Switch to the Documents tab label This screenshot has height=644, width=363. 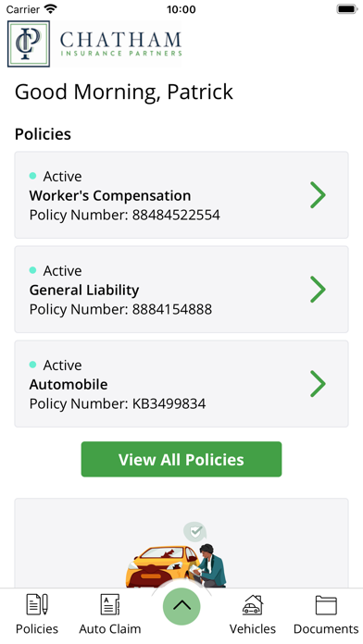pyautogui.click(x=326, y=629)
